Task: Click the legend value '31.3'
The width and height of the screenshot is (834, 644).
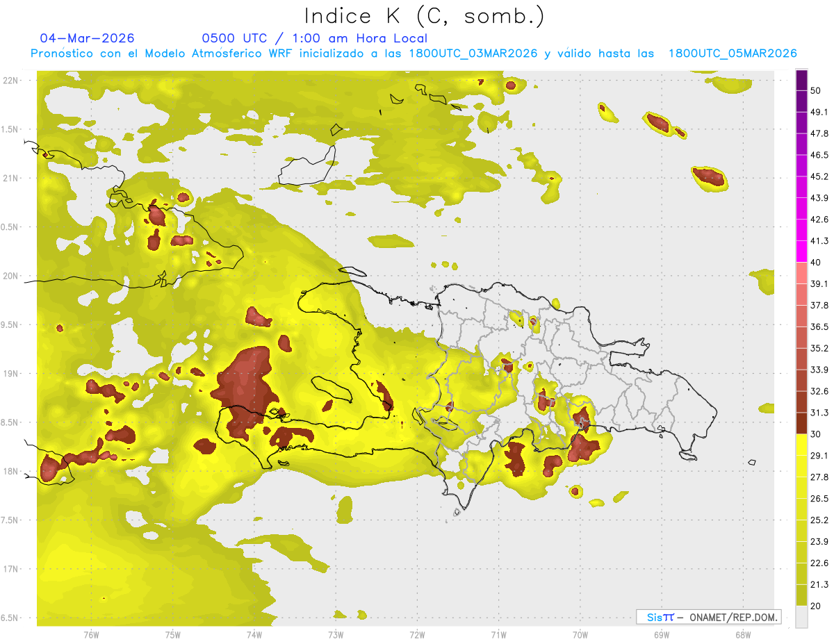Action: pos(819,413)
